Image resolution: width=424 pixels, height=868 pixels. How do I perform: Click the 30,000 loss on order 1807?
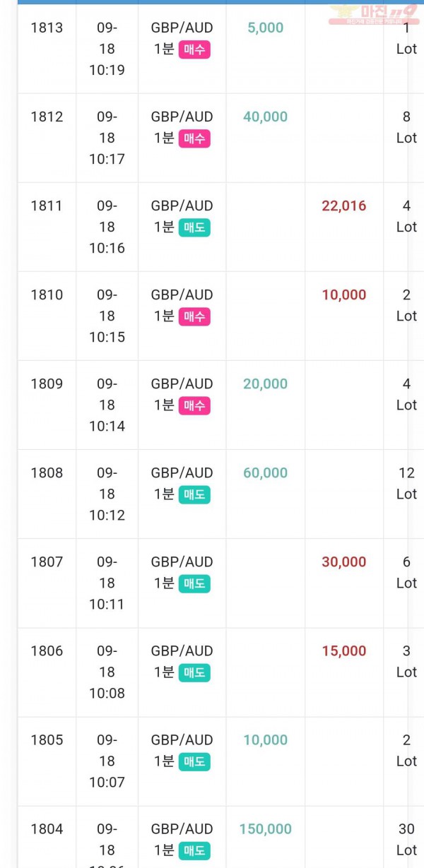coord(344,562)
